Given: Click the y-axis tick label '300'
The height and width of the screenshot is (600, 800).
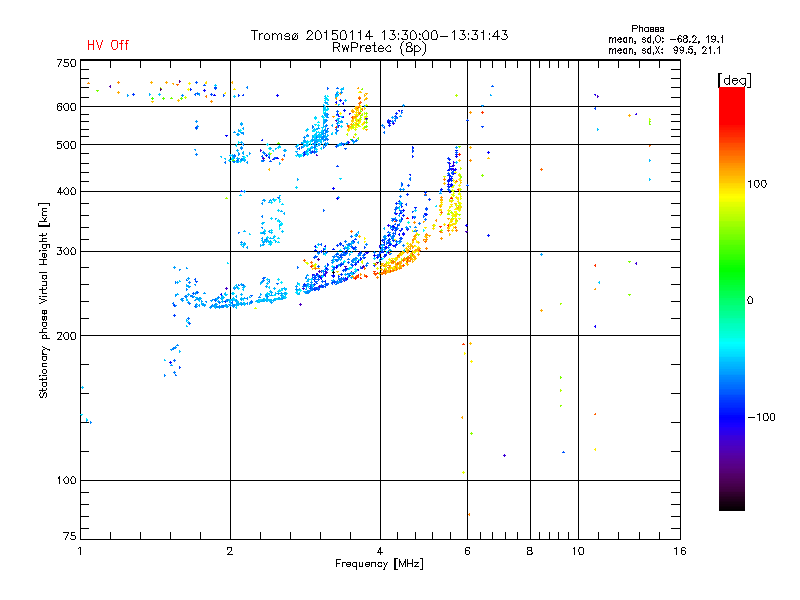Looking at the screenshot, I should 66,252.
